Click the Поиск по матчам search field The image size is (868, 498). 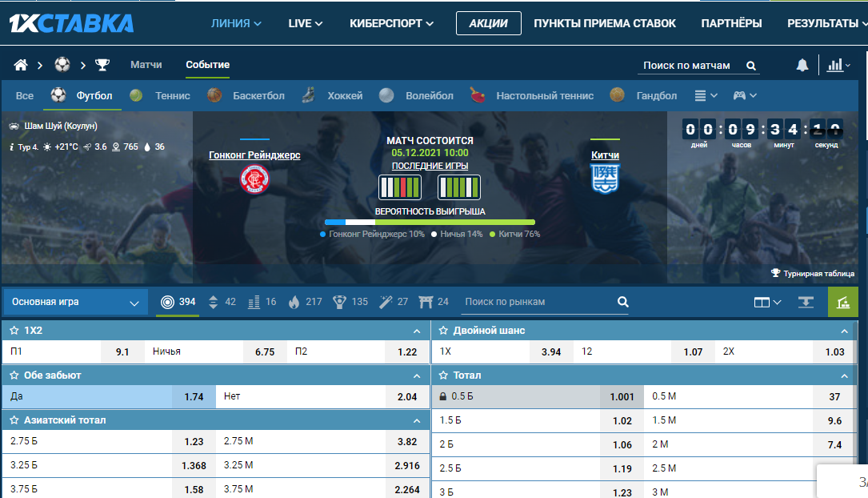[690, 66]
